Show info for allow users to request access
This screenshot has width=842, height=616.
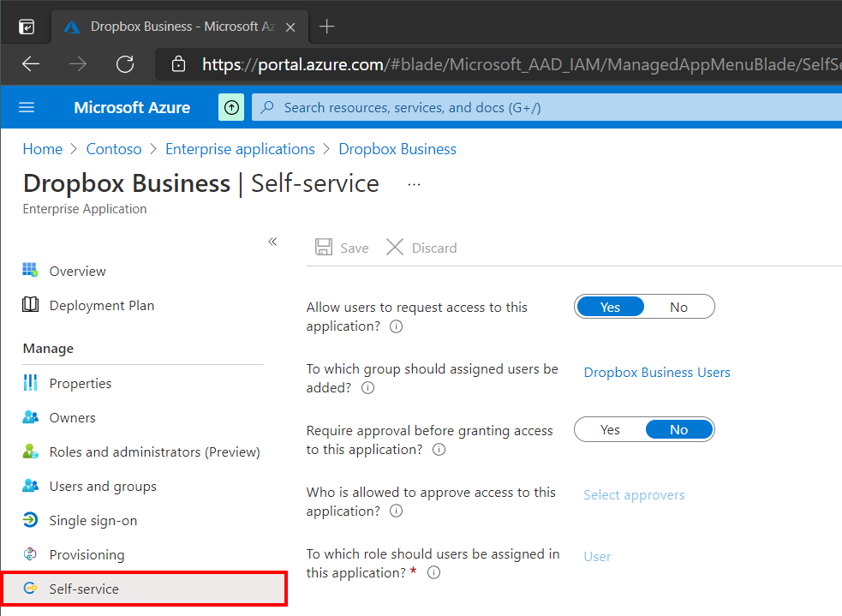click(x=397, y=326)
